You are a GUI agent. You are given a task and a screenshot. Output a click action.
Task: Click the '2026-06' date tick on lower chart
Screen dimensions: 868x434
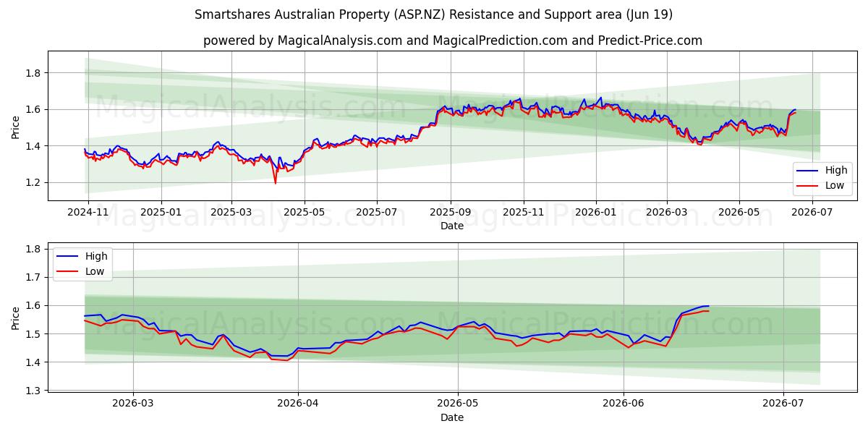click(x=624, y=404)
